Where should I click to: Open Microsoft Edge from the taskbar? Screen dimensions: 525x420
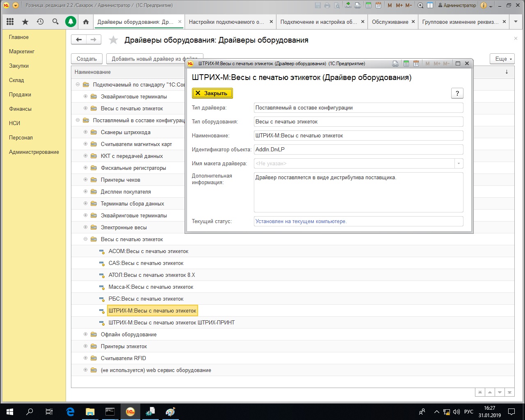coord(70,411)
